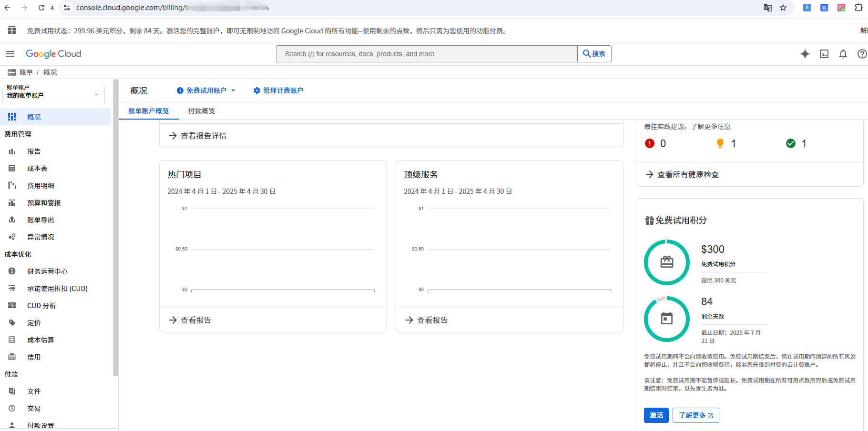868x431 pixels.
Task: Click the 文件 documents icon
Action: 12,391
